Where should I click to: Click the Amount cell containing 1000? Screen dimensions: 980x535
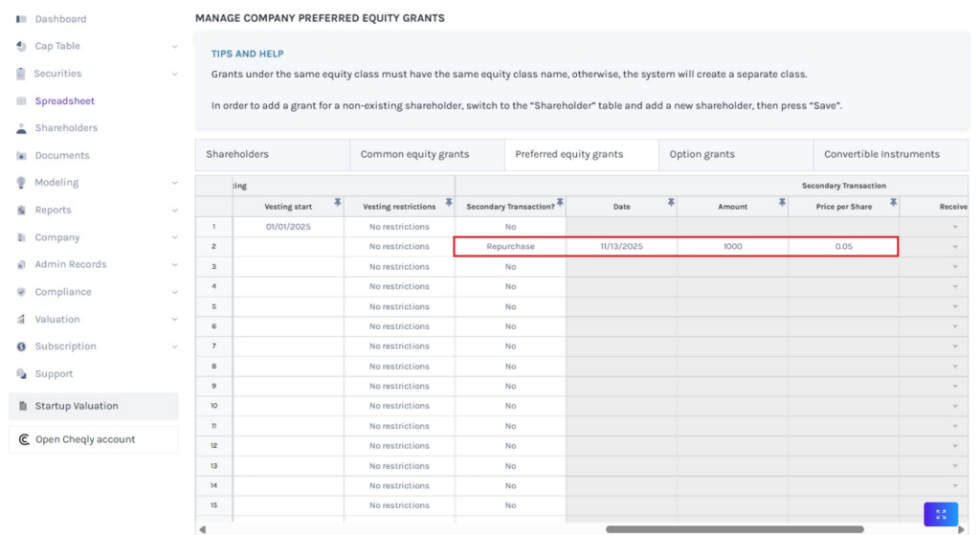[732, 247]
